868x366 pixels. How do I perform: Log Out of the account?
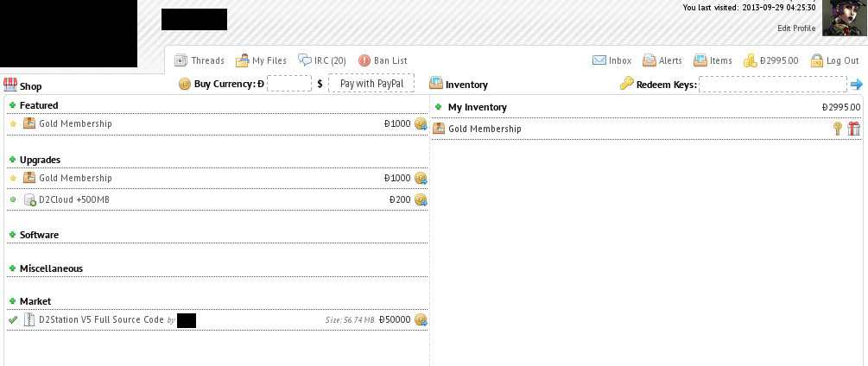pyautogui.click(x=843, y=60)
